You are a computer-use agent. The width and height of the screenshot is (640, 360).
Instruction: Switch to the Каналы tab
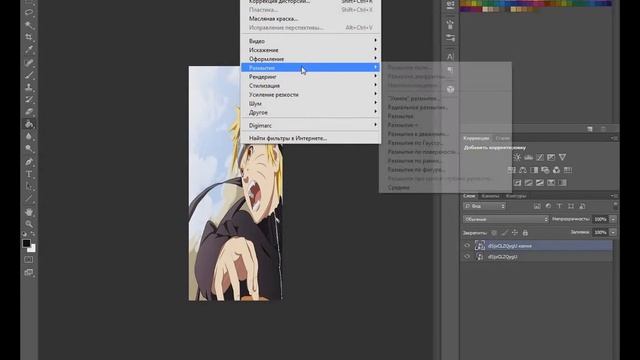click(x=490, y=196)
